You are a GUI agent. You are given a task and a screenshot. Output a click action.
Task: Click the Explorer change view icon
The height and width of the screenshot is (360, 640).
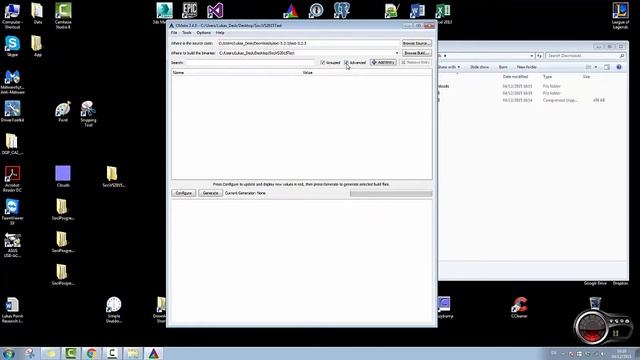tap(588, 67)
